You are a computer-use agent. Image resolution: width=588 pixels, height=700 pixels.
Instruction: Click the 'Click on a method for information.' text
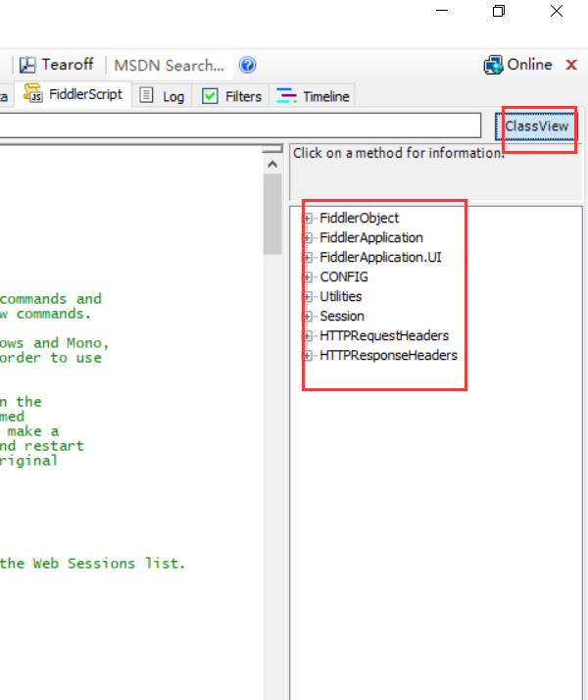pyautogui.click(x=399, y=153)
